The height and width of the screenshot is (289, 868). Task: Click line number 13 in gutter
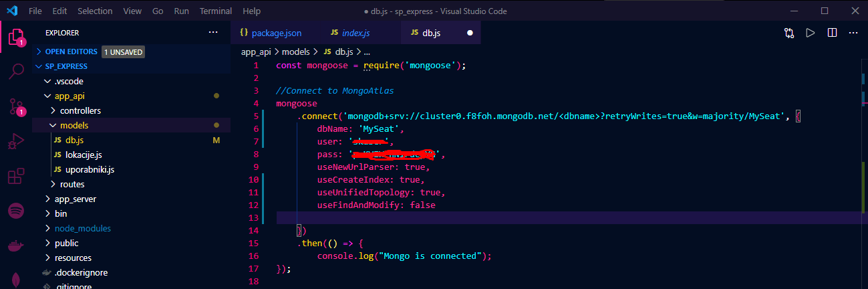(253, 218)
